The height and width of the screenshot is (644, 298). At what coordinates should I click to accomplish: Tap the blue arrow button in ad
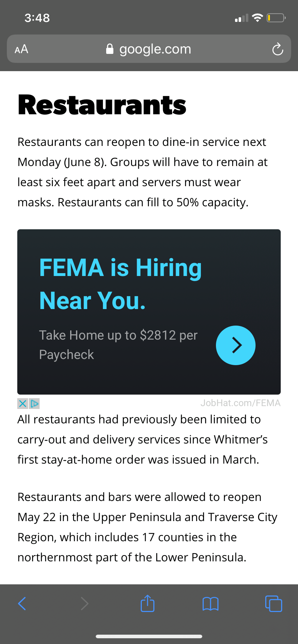[236, 345]
